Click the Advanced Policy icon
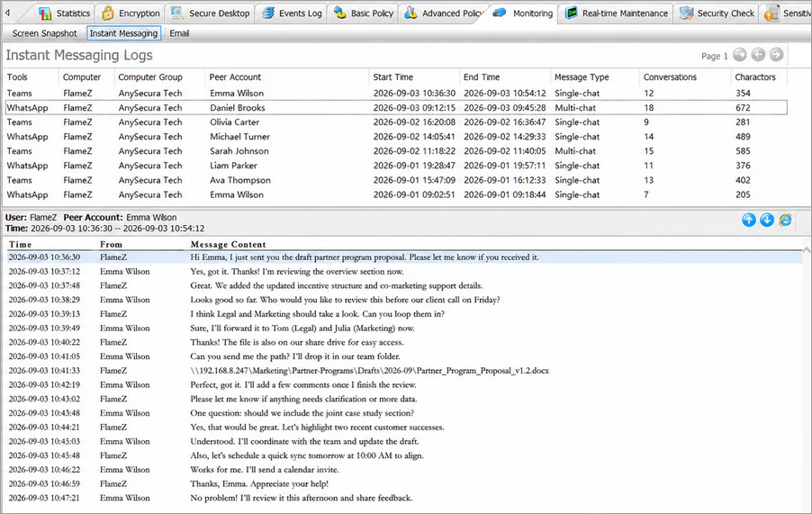This screenshot has height=514, width=812. coord(411,13)
